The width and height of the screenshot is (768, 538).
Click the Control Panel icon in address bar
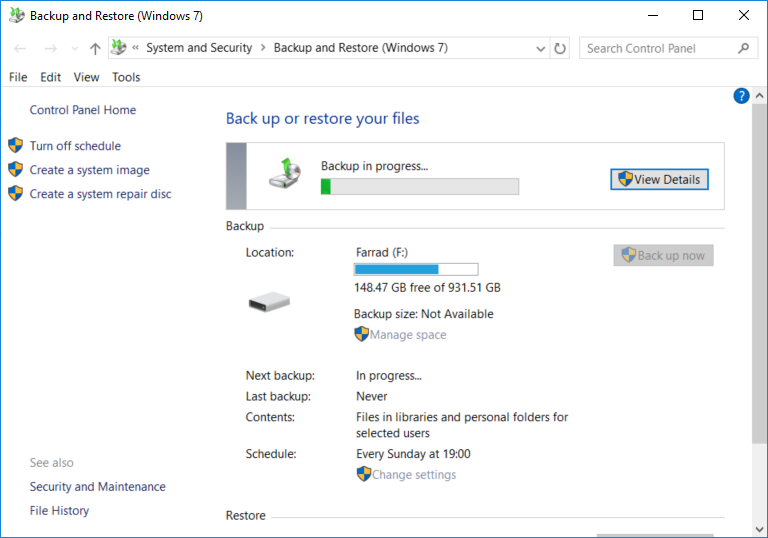[120, 48]
